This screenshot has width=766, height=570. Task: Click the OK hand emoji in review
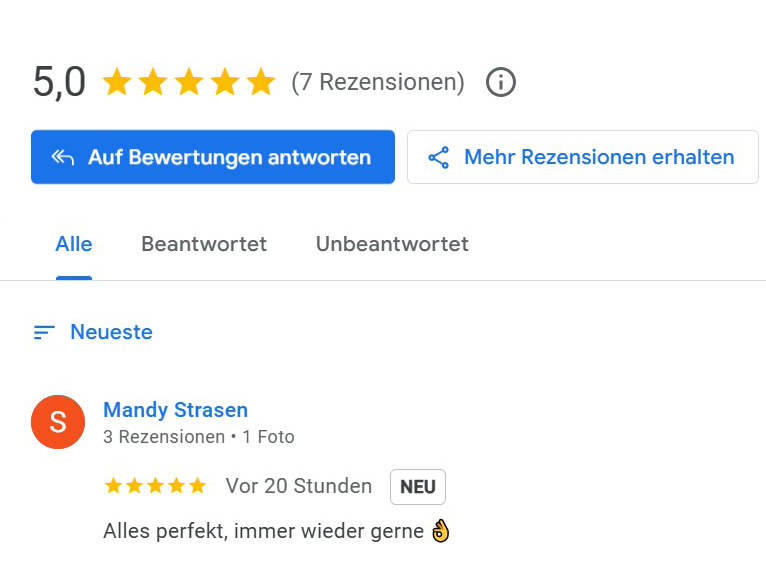440,531
